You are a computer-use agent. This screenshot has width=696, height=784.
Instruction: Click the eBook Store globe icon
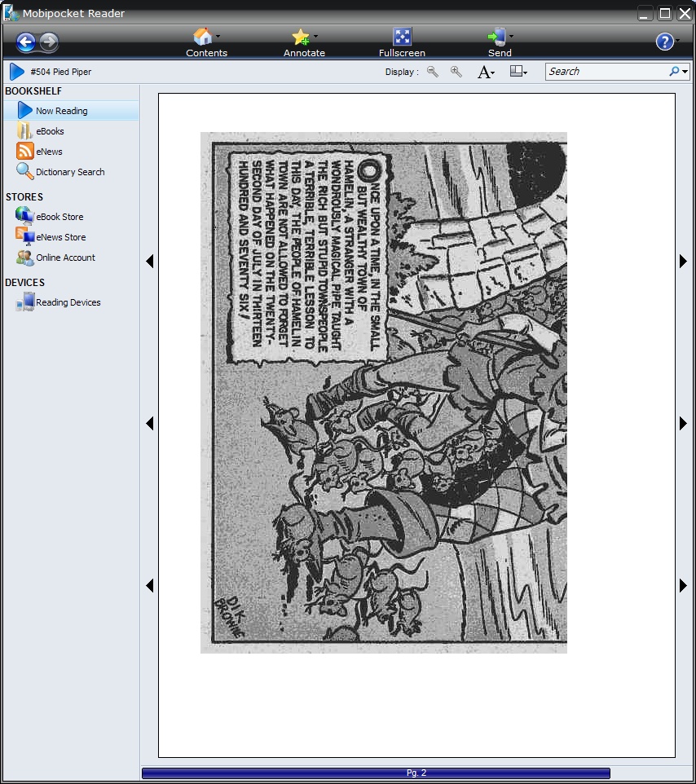24,215
